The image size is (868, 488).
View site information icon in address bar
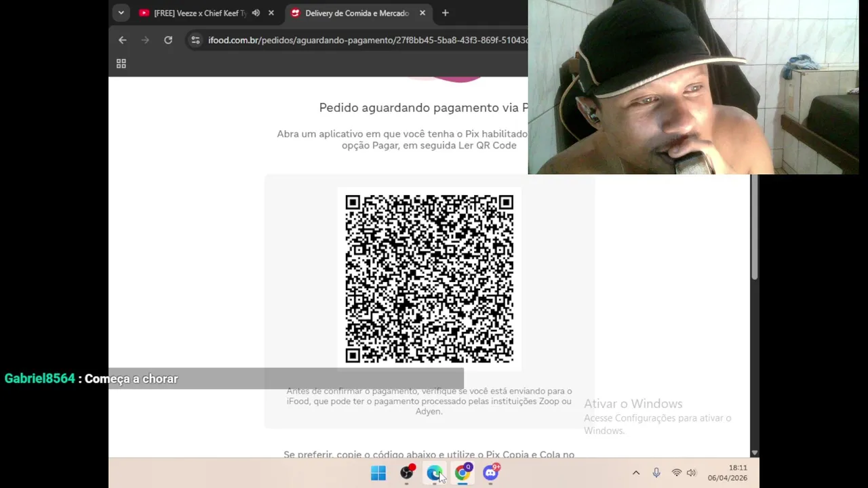coord(195,40)
